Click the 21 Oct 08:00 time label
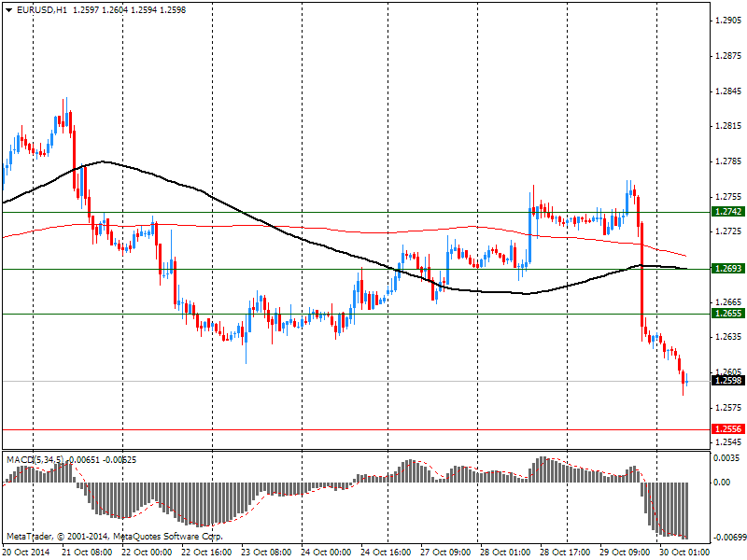This screenshot has width=747, height=560. tap(87, 553)
